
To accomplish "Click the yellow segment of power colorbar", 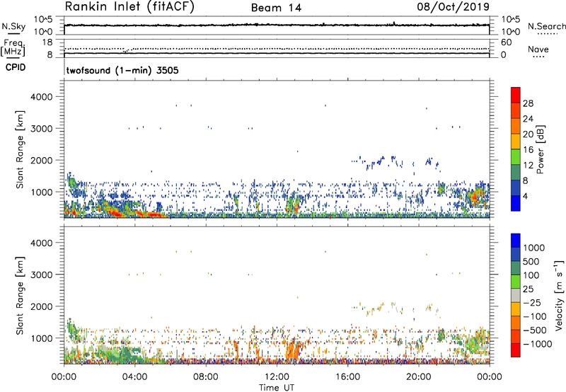I will coord(516,142).
